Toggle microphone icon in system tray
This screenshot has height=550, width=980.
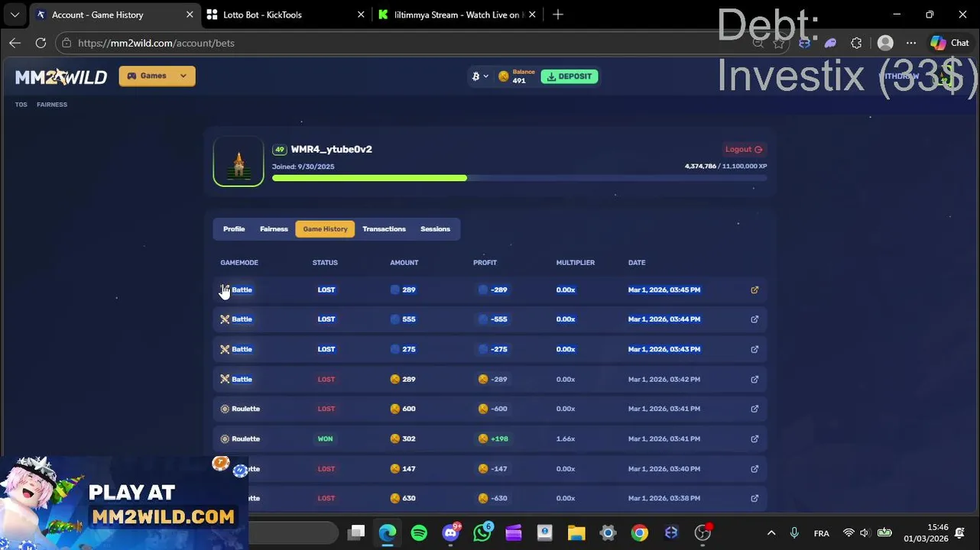click(x=794, y=533)
